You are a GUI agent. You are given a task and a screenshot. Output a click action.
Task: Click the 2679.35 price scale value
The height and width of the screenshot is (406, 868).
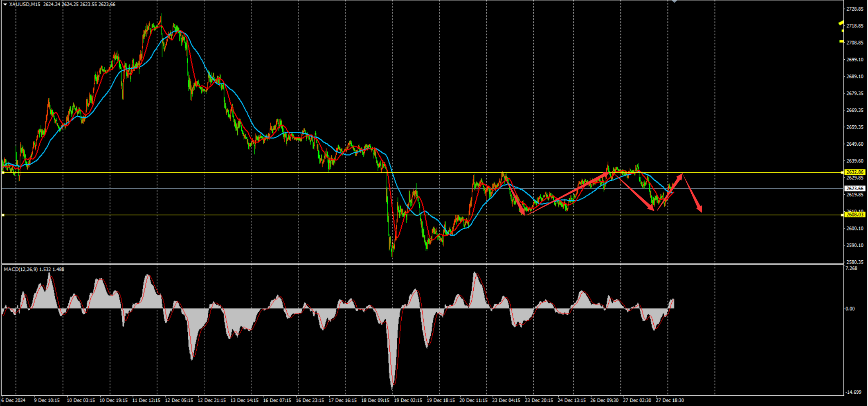click(x=855, y=93)
